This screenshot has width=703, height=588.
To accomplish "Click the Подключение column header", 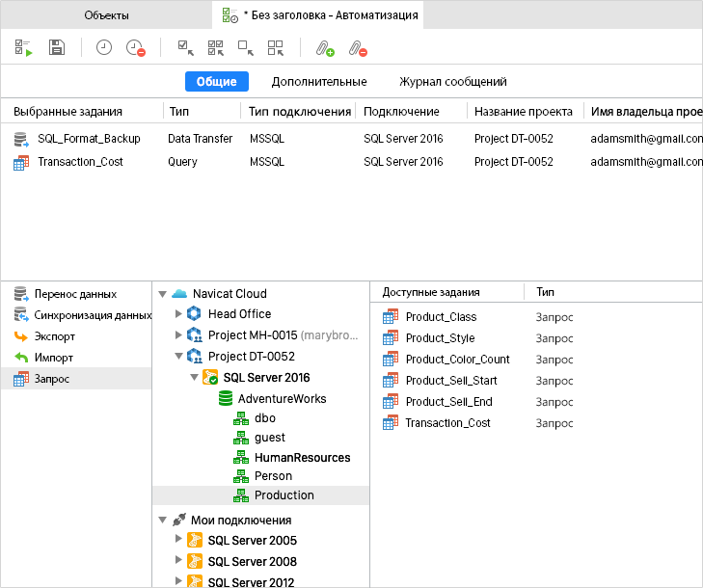I will [412, 111].
